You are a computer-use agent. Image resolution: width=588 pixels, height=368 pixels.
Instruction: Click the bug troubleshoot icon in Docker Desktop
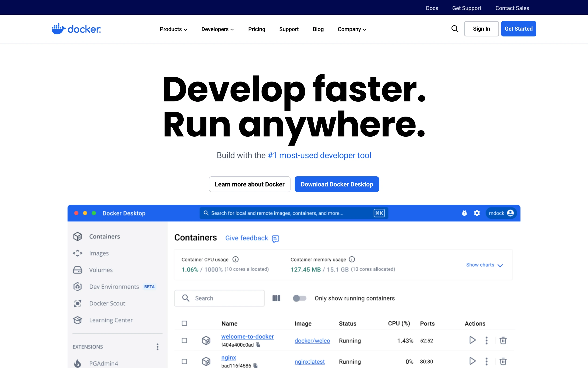464,213
